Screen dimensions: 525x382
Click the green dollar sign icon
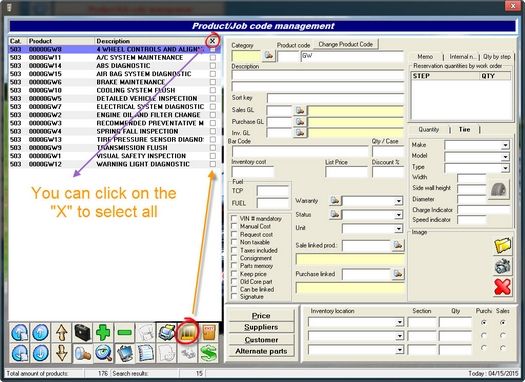pos(208,353)
